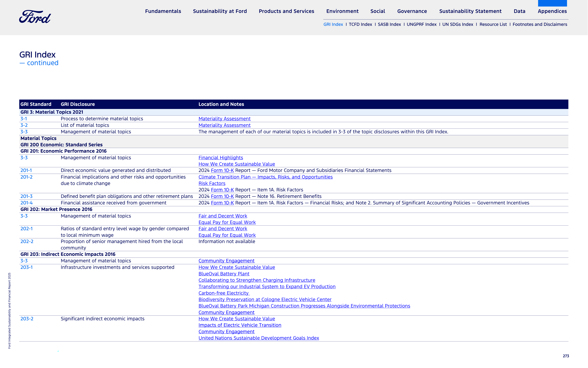588x368 pixels.
Task: Switch to UNGPRF Index
Action: [422, 24]
